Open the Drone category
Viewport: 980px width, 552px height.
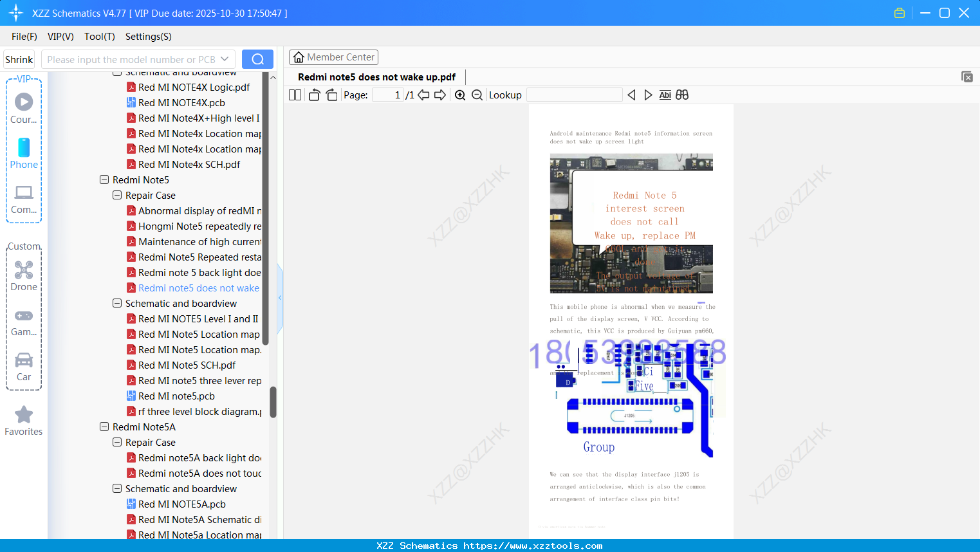[x=24, y=276]
